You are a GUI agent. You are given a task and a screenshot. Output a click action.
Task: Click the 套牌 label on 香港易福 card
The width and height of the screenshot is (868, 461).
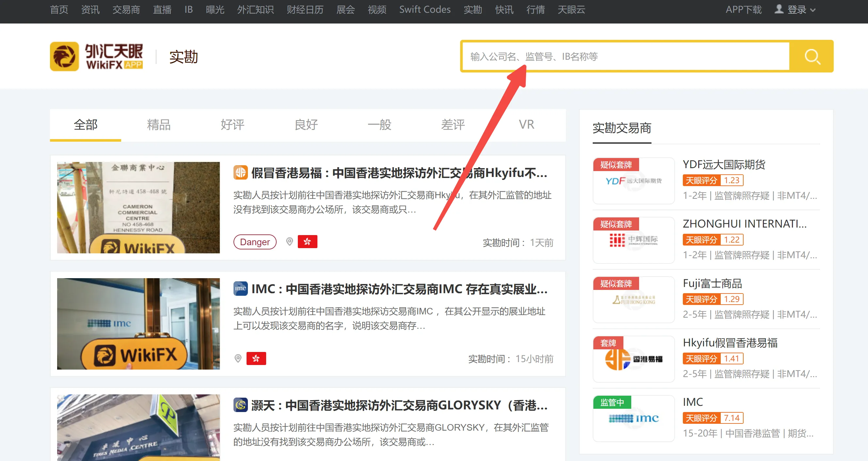608,343
